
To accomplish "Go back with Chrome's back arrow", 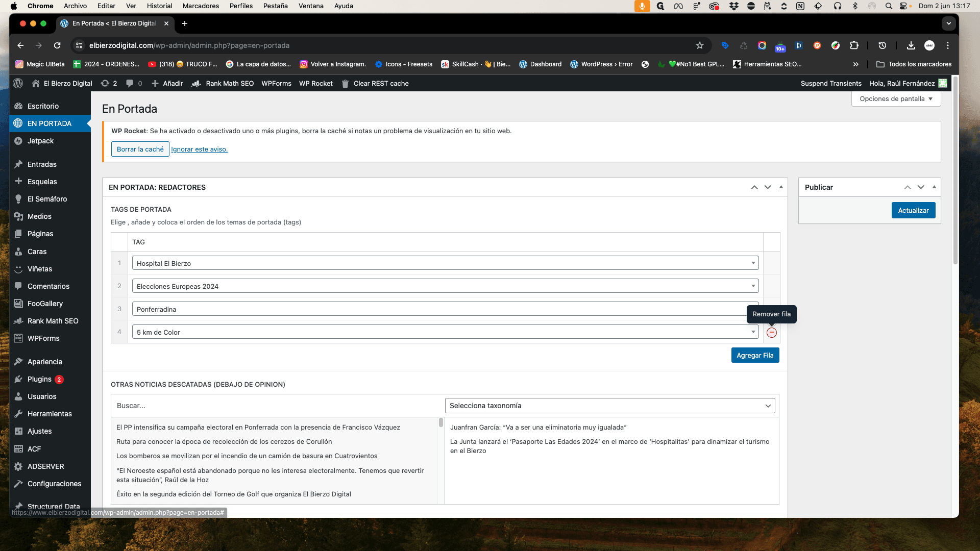I will tap(20, 45).
